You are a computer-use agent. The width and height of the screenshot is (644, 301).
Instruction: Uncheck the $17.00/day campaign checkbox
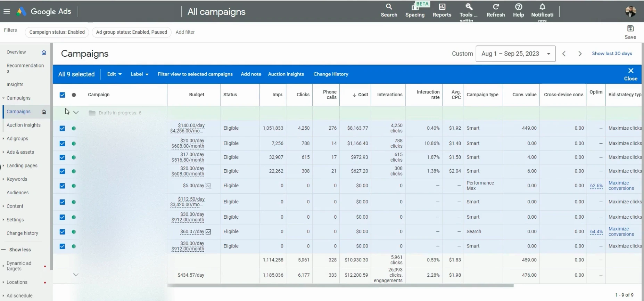point(62,157)
